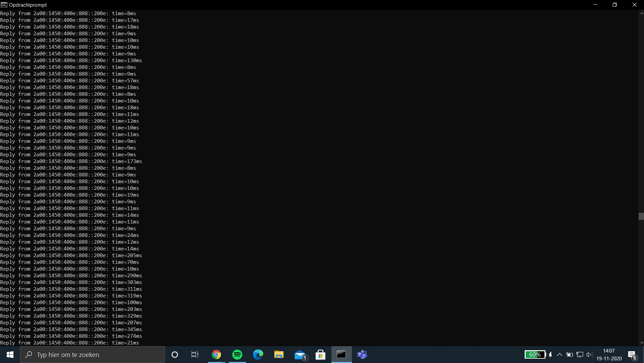Launch Microsoft Edge from the taskbar
The image size is (644, 363).
(x=258, y=355)
